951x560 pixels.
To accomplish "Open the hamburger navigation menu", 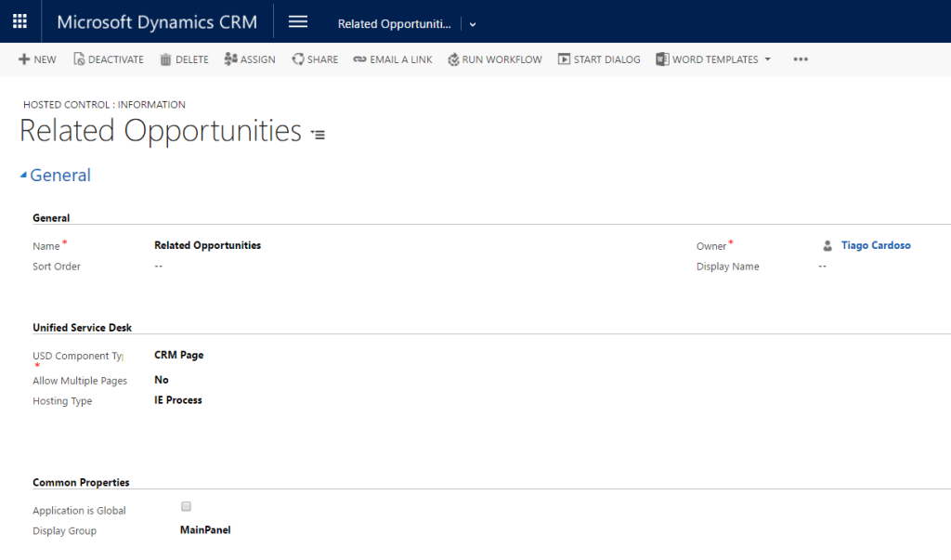I will click(298, 22).
